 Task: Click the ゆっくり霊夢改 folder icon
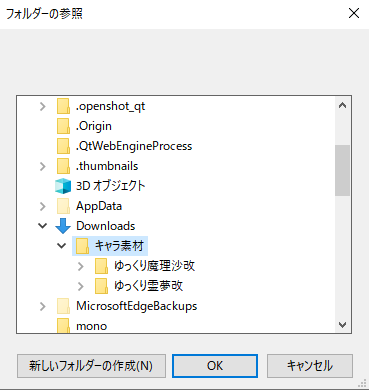point(101,286)
